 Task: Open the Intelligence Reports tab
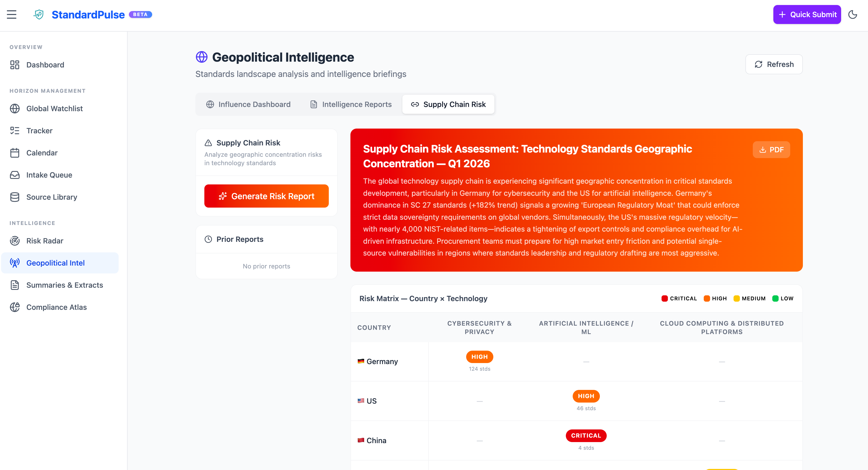click(351, 104)
